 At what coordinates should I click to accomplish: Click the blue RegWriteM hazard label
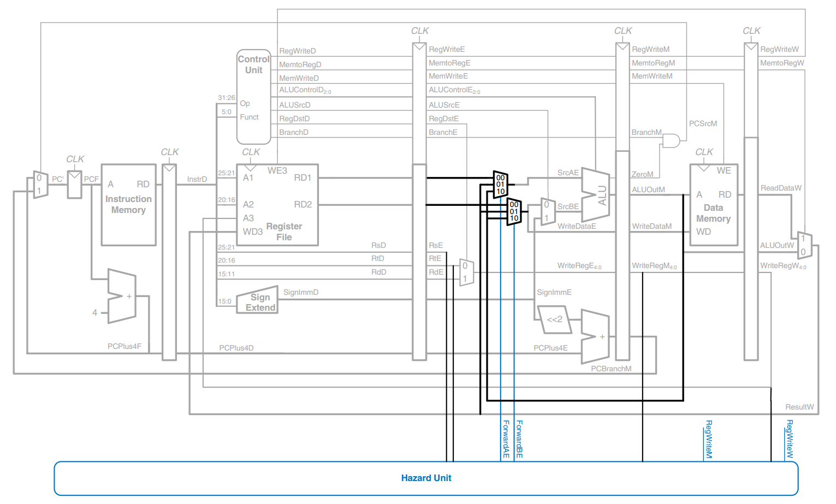click(x=709, y=439)
